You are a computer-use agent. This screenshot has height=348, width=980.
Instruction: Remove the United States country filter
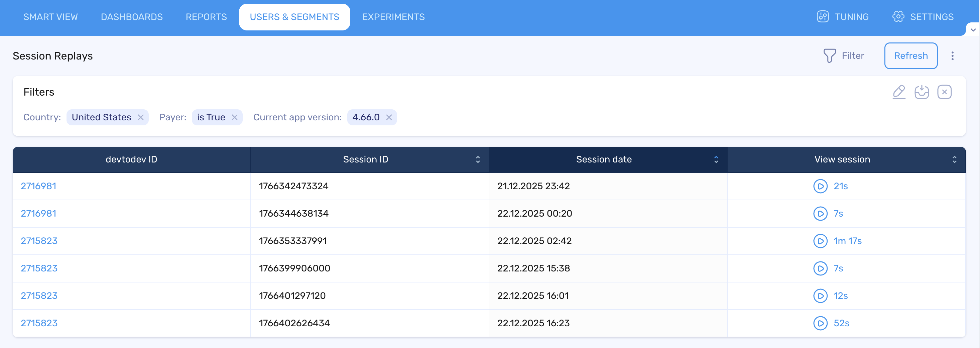pos(141,118)
